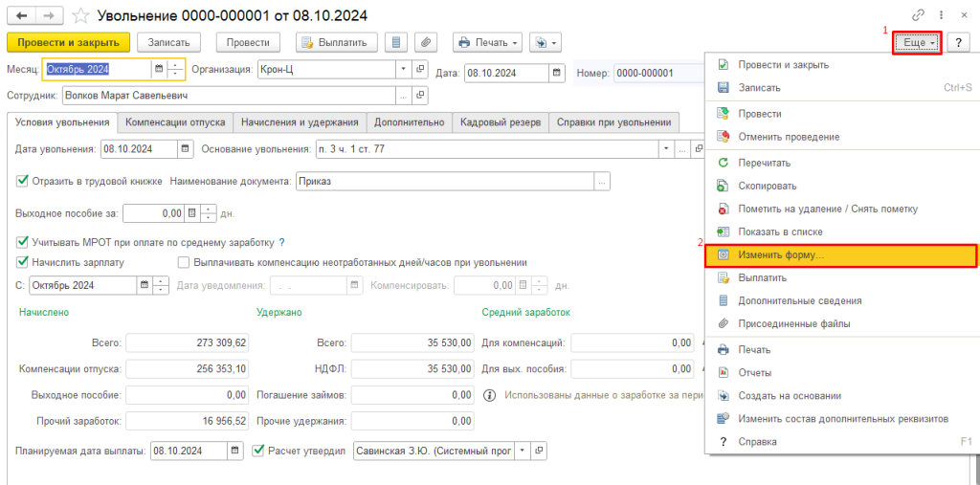Adjust Месяц with spinner arrows
Image resolution: width=980 pixels, height=485 pixels.
click(x=174, y=70)
